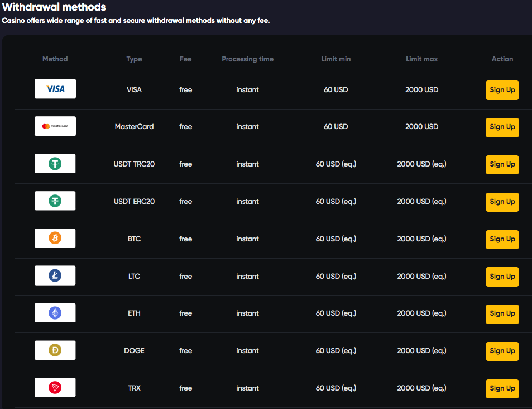532x409 pixels.
Task: Hit Sign Up in the LTC row
Action: 502,277
